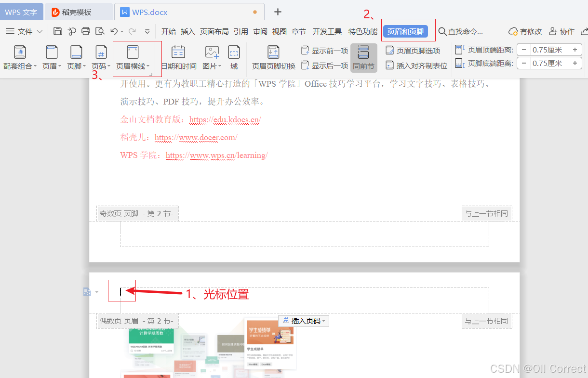
Task: Toggle 同前节 link to previous section
Action: tap(364, 58)
